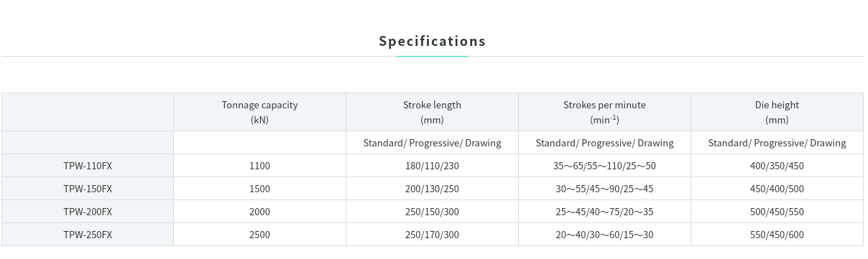Click the 1100 tonnage capacity cell
868x259 pixels.
coord(259,166)
